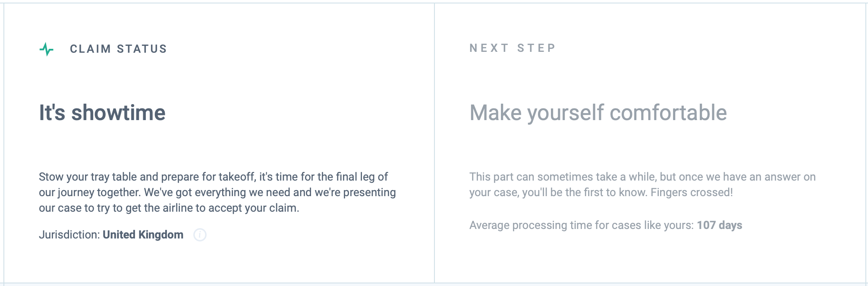Click the NEXT STEP heading
This screenshot has width=868, height=286.
[513, 48]
